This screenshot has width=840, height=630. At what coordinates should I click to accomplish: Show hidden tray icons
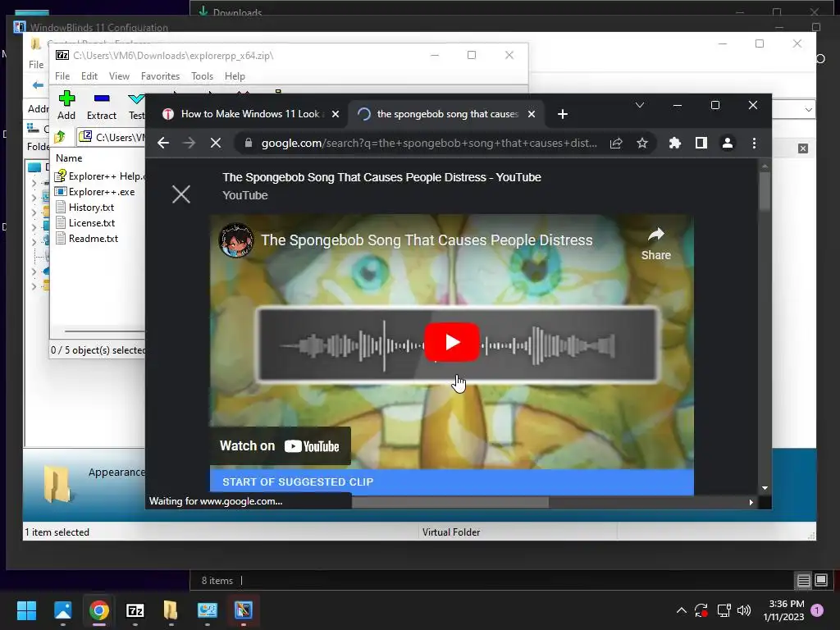click(x=682, y=609)
